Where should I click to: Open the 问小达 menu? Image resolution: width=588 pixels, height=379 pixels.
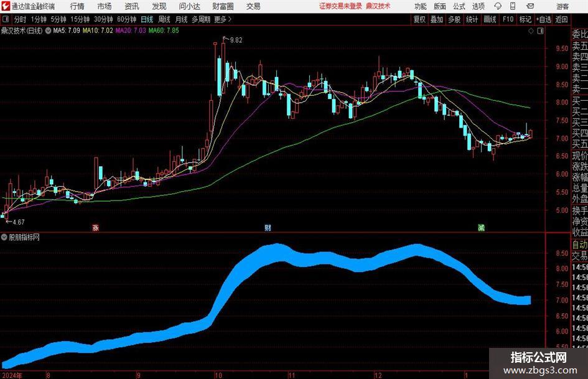tap(189, 6)
